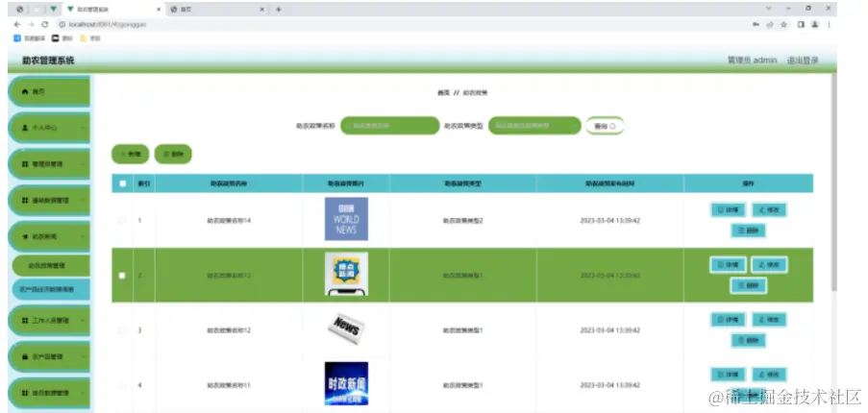Close the second browser tab
The width and height of the screenshot is (868, 413).
coord(262,10)
